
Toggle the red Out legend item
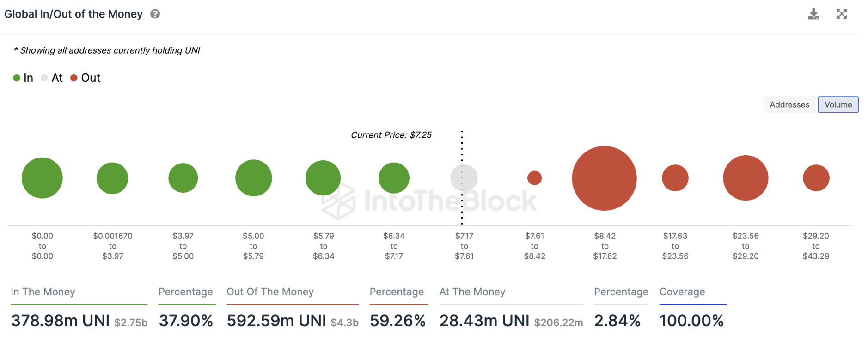[86, 78]
